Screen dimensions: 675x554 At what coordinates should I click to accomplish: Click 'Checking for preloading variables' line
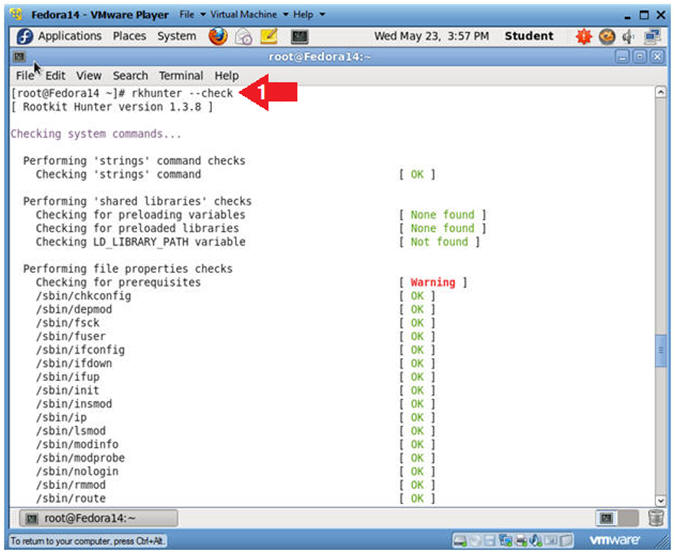point(141,215)
